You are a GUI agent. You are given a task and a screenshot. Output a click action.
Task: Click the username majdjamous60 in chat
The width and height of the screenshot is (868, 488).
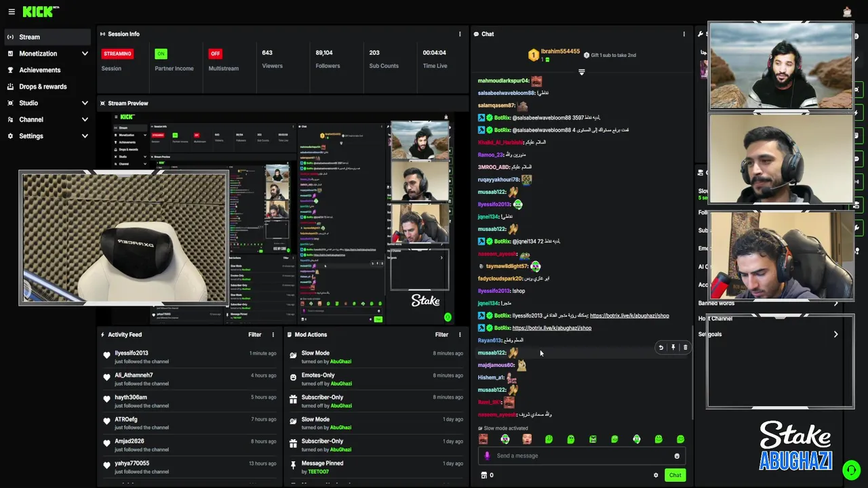tap(496, 365)
